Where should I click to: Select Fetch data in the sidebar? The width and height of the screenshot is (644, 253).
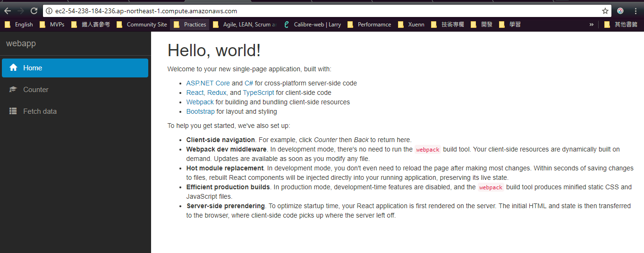click(x=40, y=111)
